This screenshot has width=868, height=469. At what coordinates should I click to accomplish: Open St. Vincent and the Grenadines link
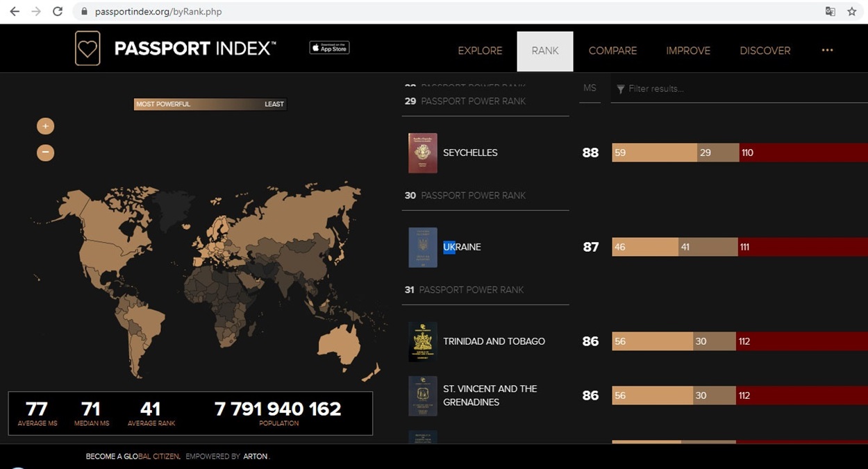click(490, 395)
